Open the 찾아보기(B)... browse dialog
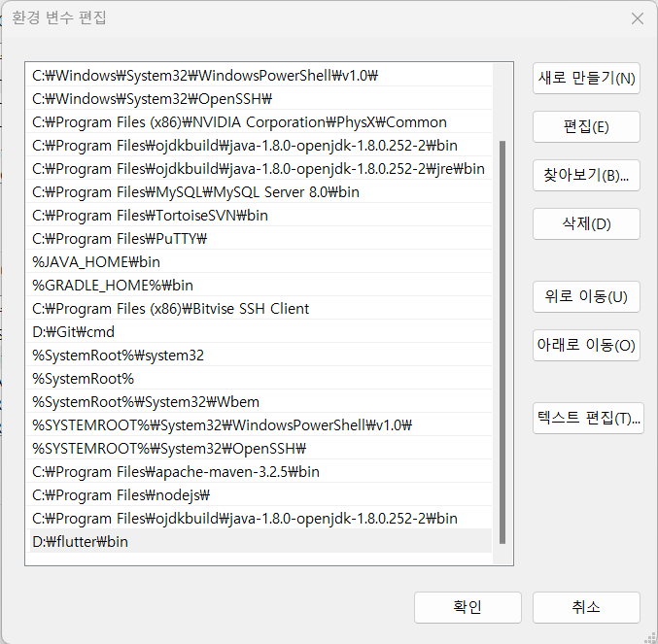Screen dimensions: 658x644 [x=586, y=175]
